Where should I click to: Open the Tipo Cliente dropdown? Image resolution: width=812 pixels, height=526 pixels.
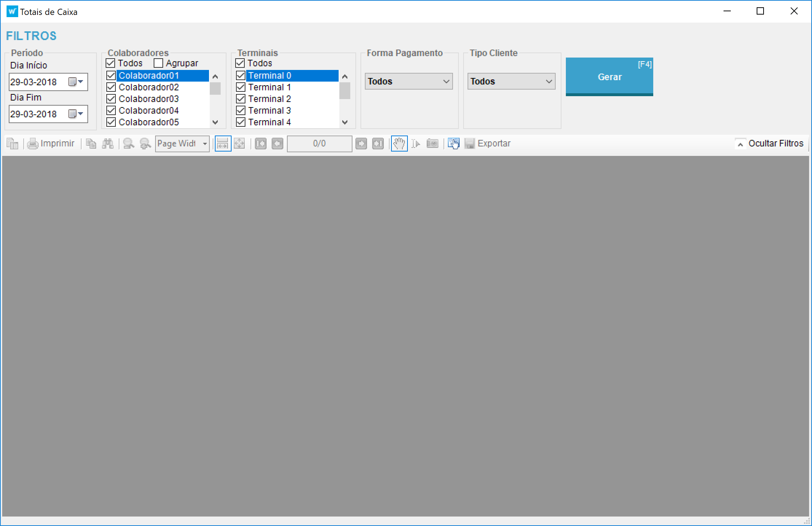[511, 81]
